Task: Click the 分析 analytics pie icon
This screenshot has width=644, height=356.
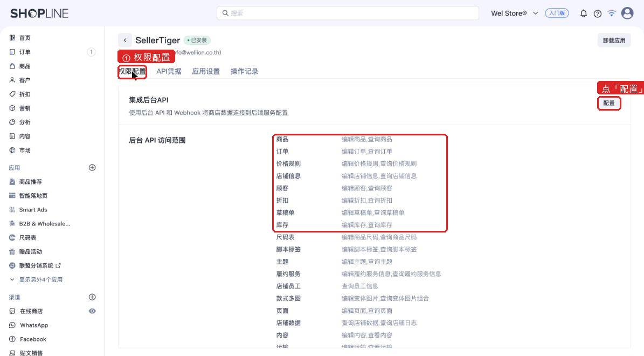Action: [x=12, y=122]
